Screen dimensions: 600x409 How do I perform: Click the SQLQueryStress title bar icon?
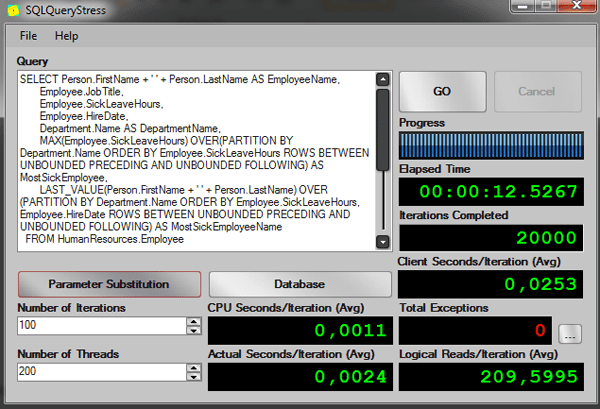tap(13, 10)
